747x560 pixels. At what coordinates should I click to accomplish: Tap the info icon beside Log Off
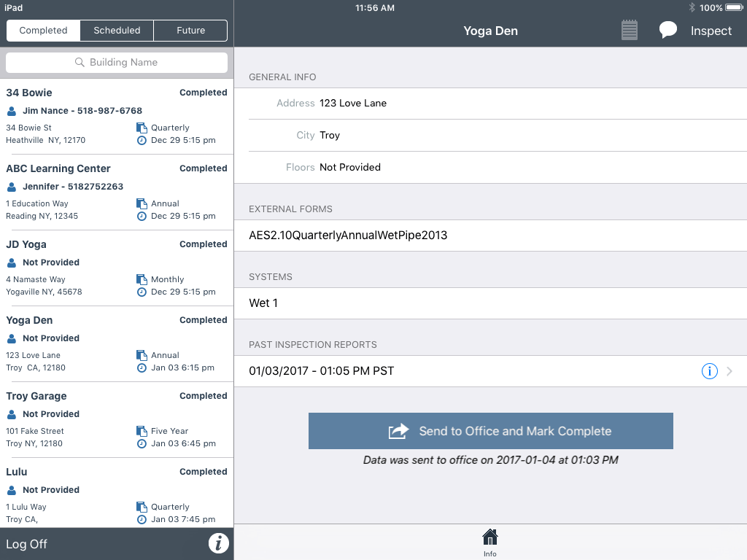(x=218, y=543)
